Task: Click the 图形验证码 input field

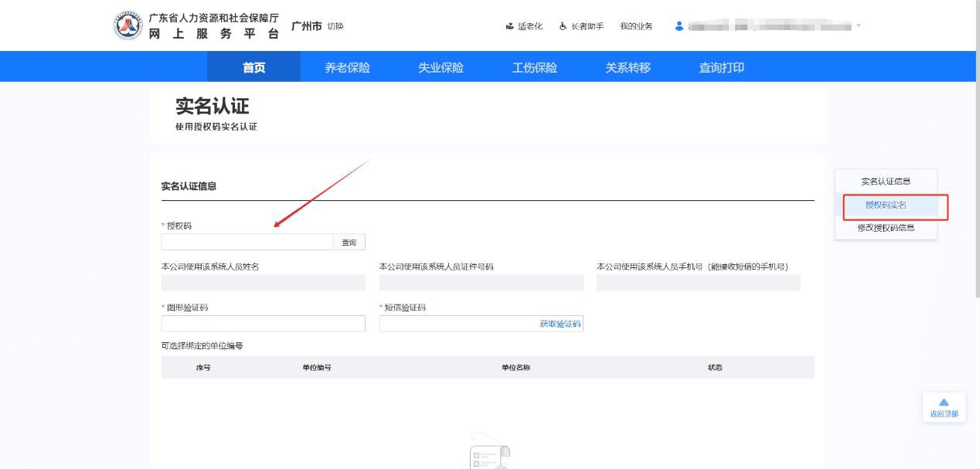Action: (263, 324)
